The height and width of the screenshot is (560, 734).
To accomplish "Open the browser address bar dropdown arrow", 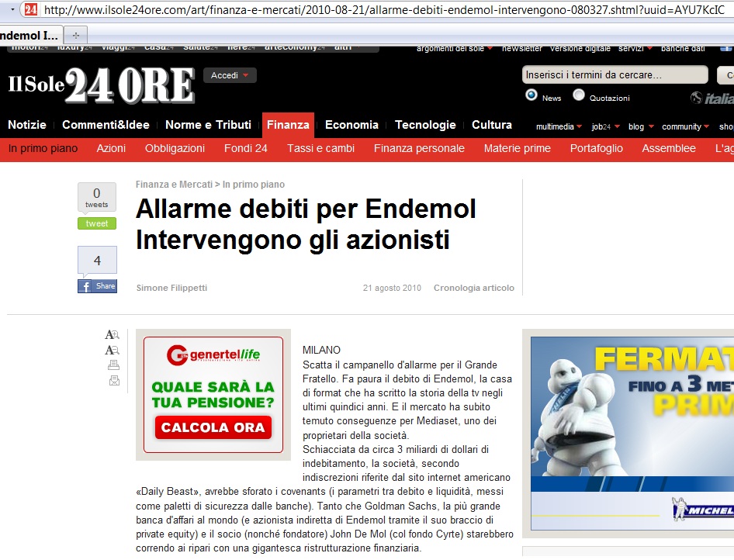I will (12, 9).
